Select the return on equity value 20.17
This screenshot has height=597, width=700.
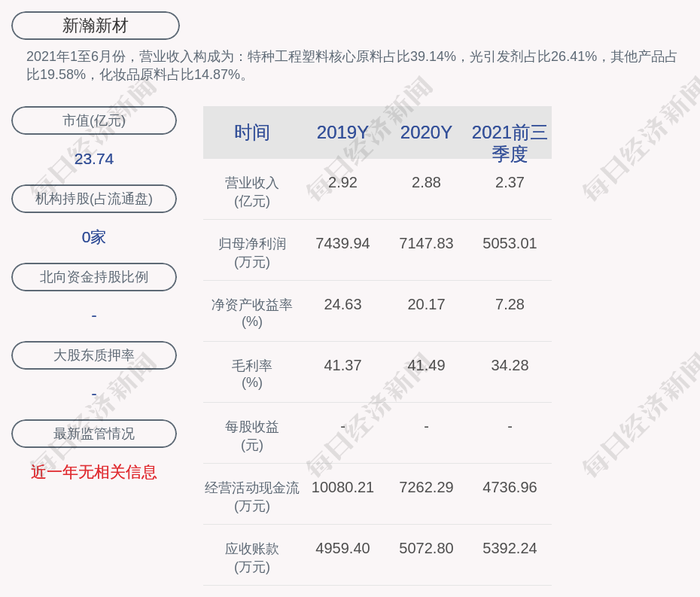426,305
